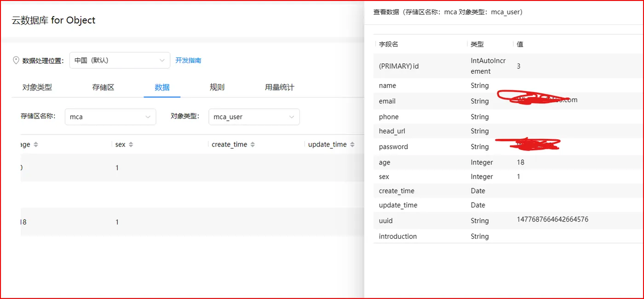Click age value 18 in detail panel
Viewport: 644px width, 299px height.
(x=521, y=162)
